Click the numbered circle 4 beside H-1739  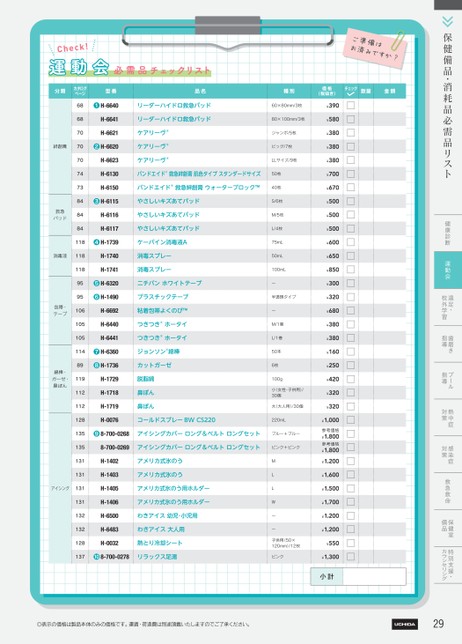[97, 242]
